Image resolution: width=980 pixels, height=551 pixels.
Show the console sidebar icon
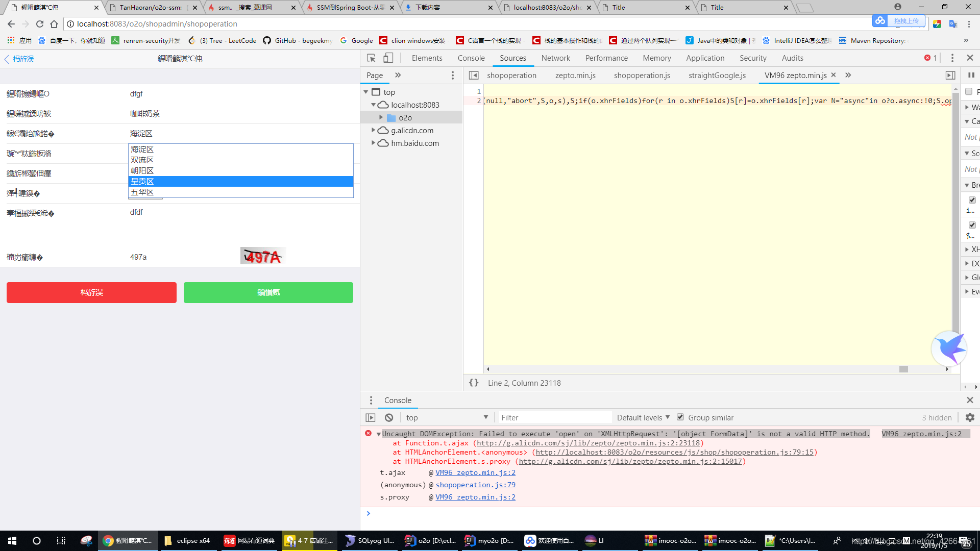pos(371,418)
